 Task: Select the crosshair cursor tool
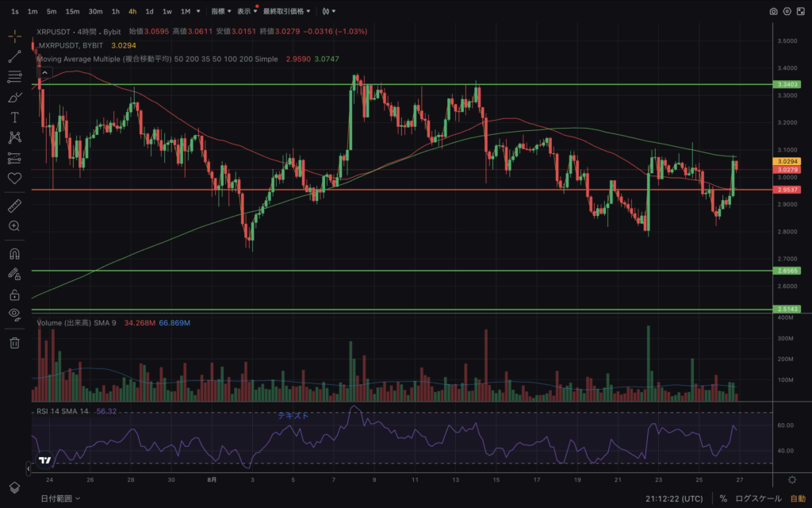14,37
